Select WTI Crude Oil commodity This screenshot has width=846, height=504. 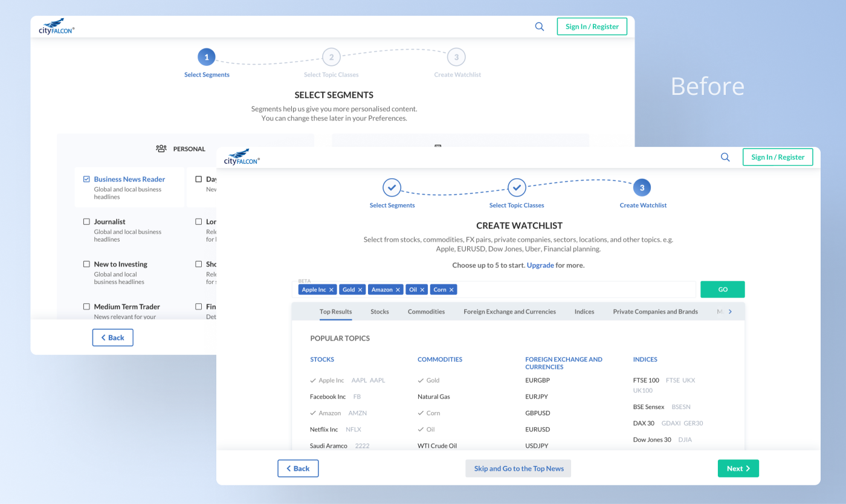[437, 445]
